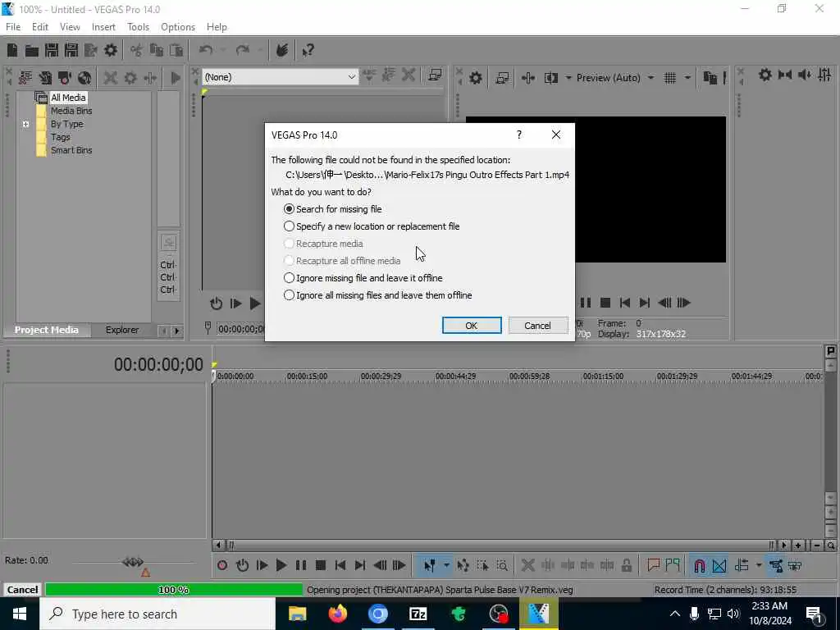Image resolution: width=840 pixels, height=630 pixels.
Task: Open the File menu
Action: click(13, 27)
